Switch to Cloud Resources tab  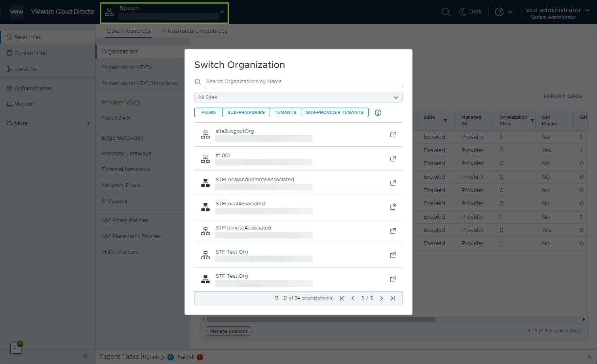(128, 31)
